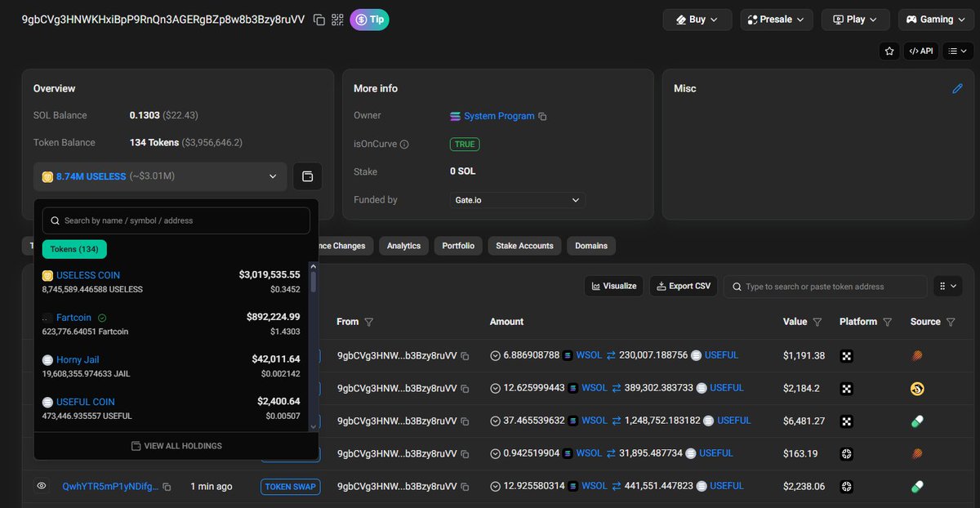Image resolution: width=980 pixels, height=508 pixels.
Task: Filter the From column
Action: coord(368,322)
